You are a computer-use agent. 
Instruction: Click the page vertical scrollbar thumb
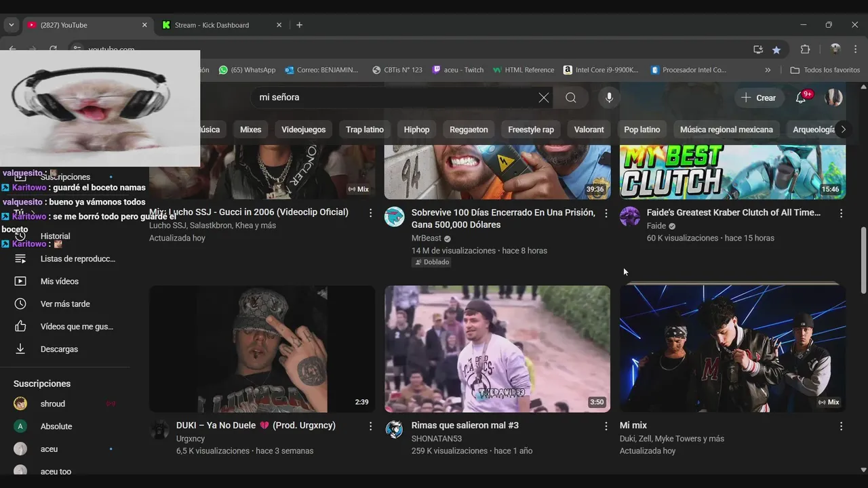click(x=863, y=261)
